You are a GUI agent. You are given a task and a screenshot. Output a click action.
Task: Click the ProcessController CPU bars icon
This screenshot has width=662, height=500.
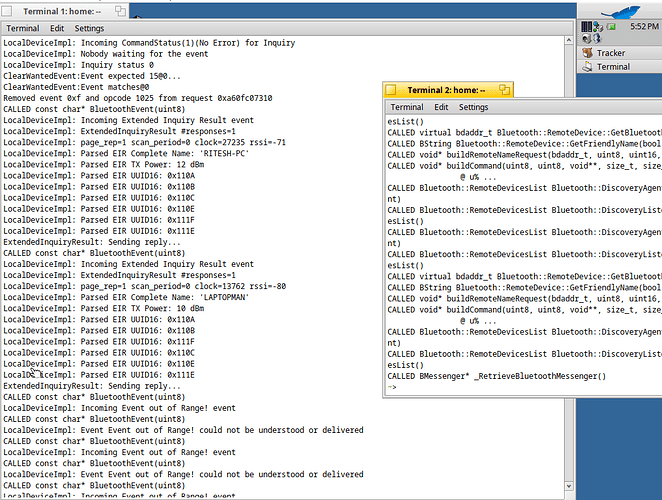point(586,27)
